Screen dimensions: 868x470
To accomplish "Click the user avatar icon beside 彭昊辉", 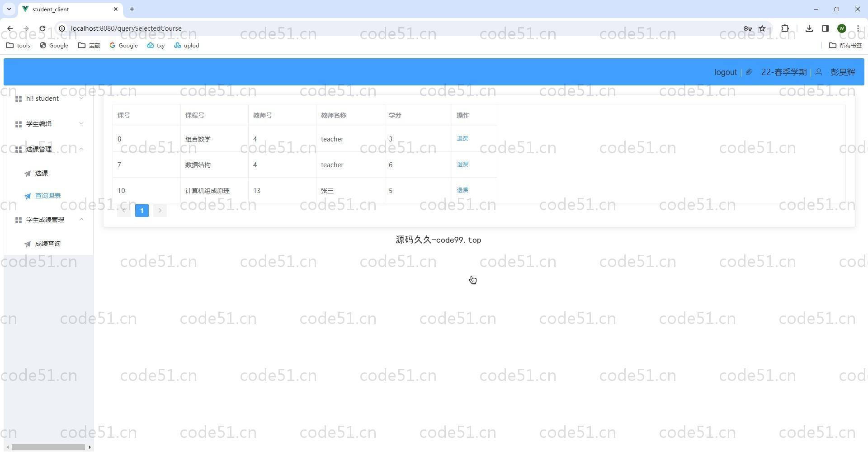I will click(819, 72).
